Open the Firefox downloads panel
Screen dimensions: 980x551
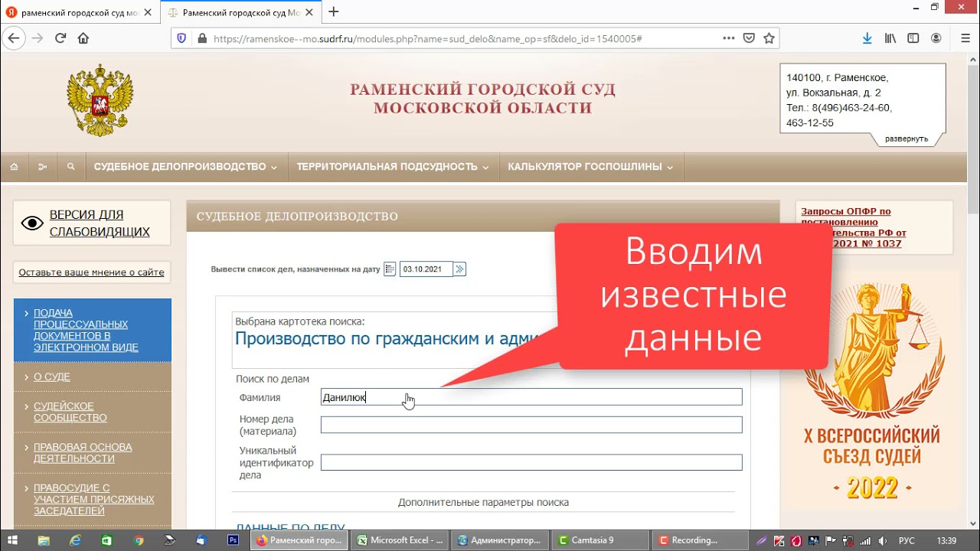[867, 38]
